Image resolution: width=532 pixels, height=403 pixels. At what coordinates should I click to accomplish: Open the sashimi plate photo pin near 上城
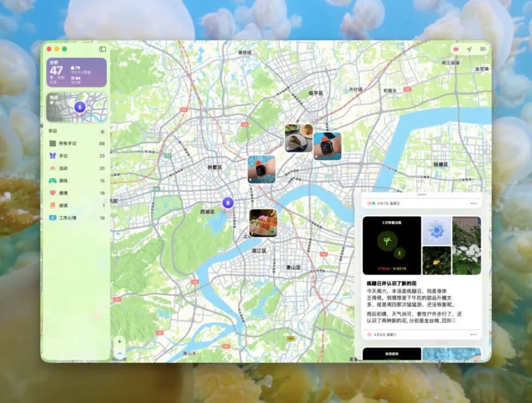pyautogui.click(x=263, y=223)
